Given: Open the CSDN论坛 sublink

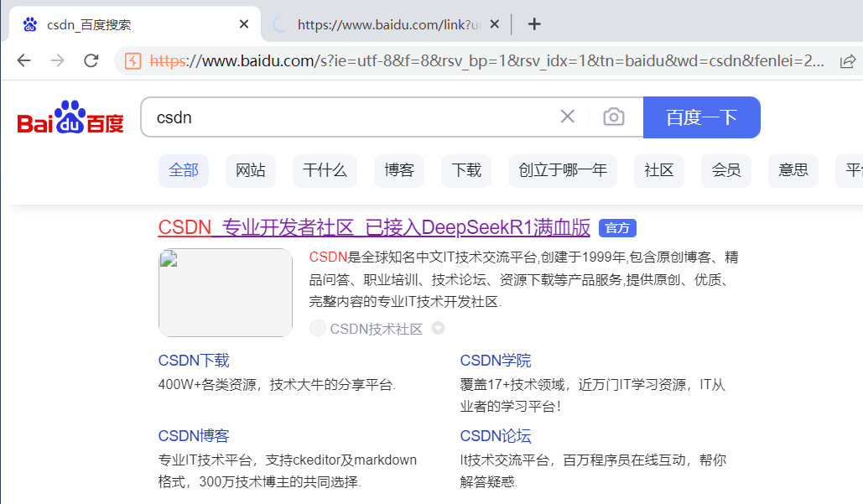Looking at the screenshot, I should 496,436.
